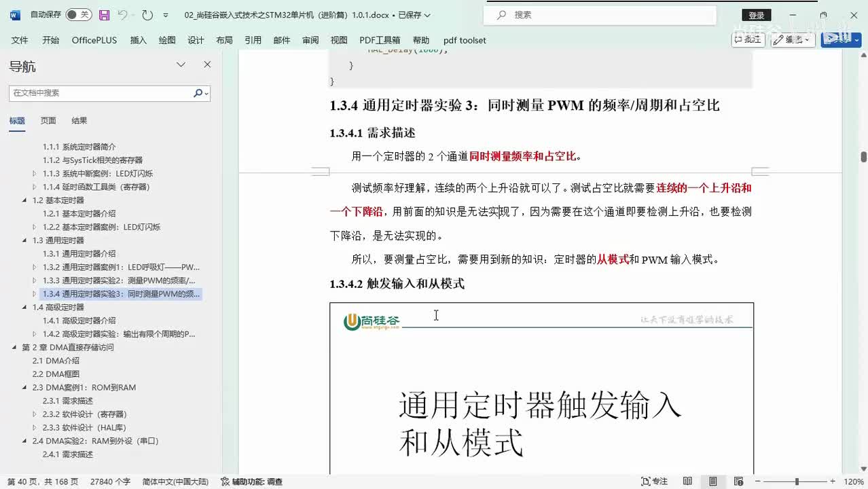Go to heading 1.3.1 通用定时器介绍

[79, 253]
